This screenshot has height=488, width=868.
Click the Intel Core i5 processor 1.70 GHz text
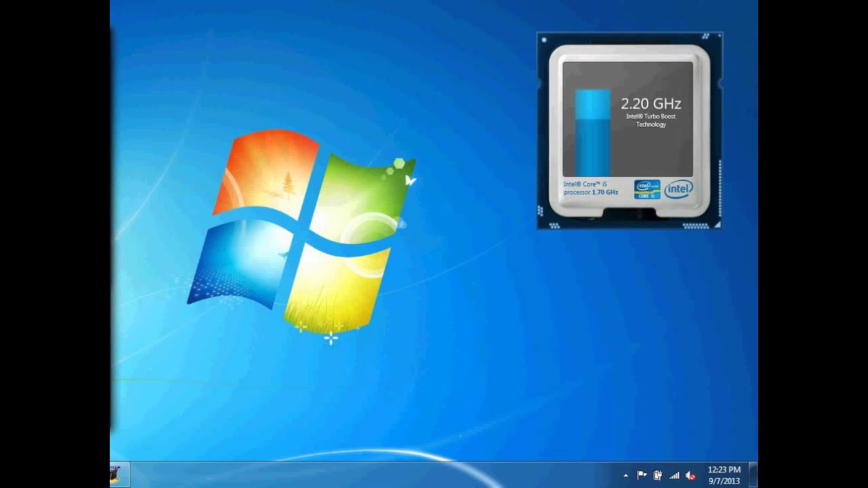[591, 188]
